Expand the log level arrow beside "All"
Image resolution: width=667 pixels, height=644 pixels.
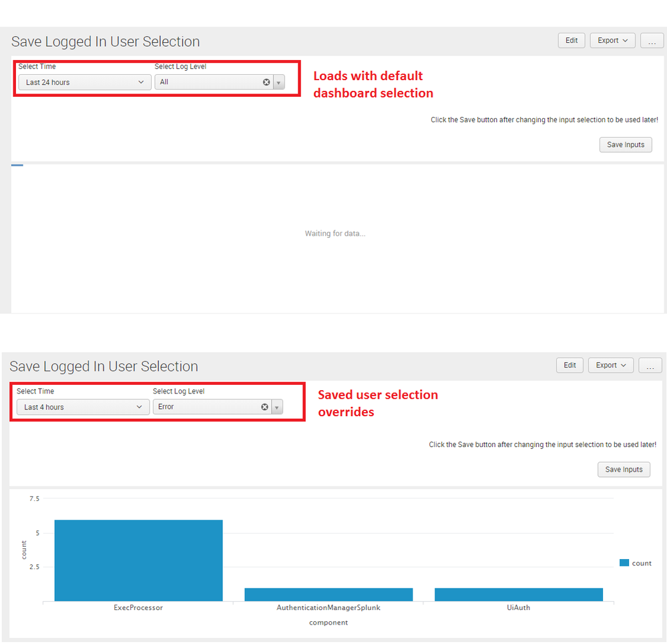pos(278,82)
